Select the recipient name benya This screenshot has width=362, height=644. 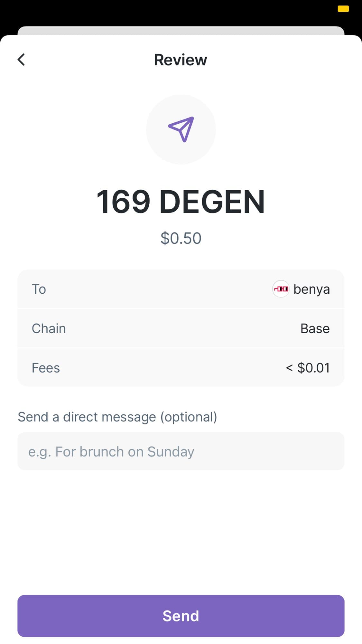(x=311, y=289)
